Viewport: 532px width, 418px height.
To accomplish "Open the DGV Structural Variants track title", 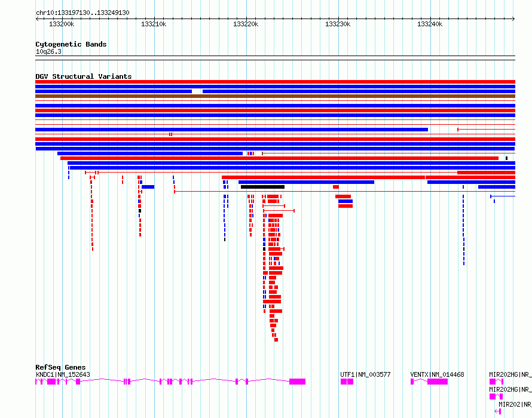I will point(84,76).
